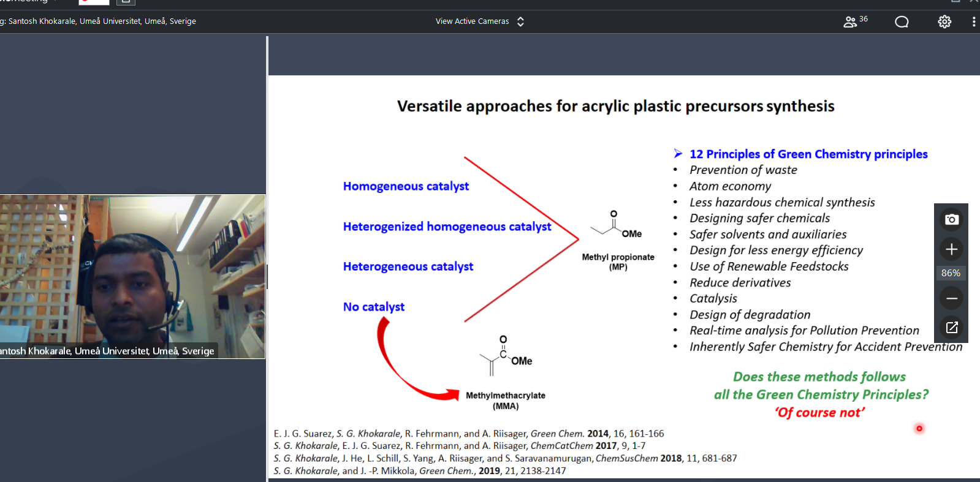Click the Less hazardous chemical synthesis bullet
The image size is (980, 482).
(782, 202)
